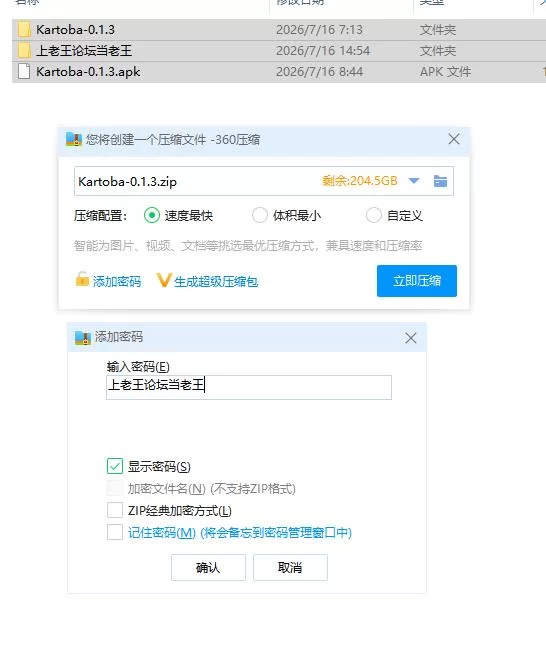The width and height of the screenshot is (546, 647).
Task: Click 360压缩 app icon in compress dialog title
Action: [74, 139]
